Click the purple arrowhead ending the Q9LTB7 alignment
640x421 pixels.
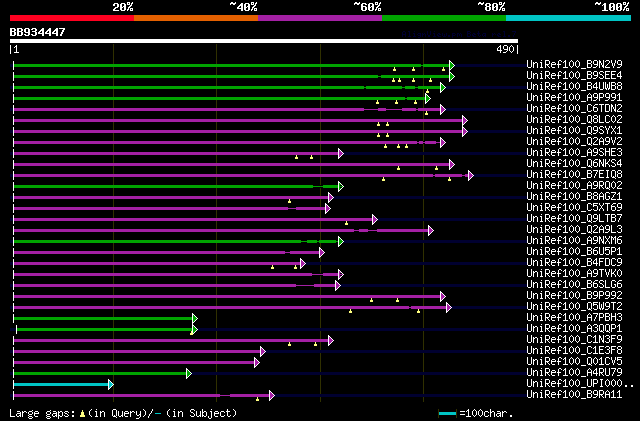click(x=375, y=220)
